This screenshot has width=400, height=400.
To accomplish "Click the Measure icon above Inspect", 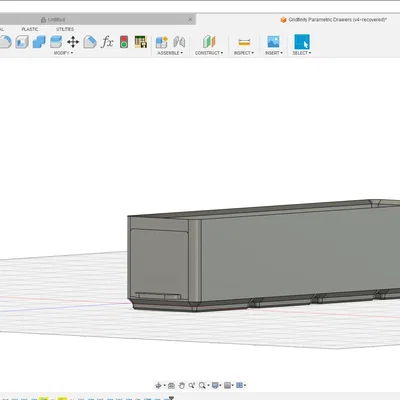I will click(x=244, y=42).
